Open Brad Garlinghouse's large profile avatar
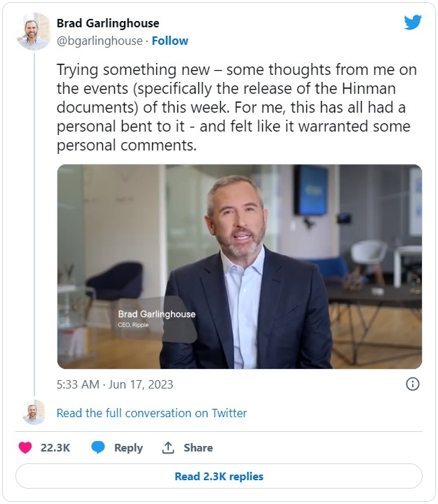 [34, 31]
